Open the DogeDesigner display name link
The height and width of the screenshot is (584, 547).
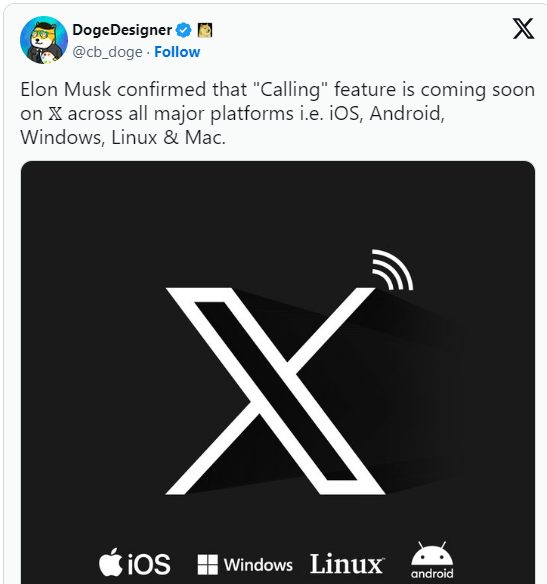pyautogui.click(x=122, y=30)
